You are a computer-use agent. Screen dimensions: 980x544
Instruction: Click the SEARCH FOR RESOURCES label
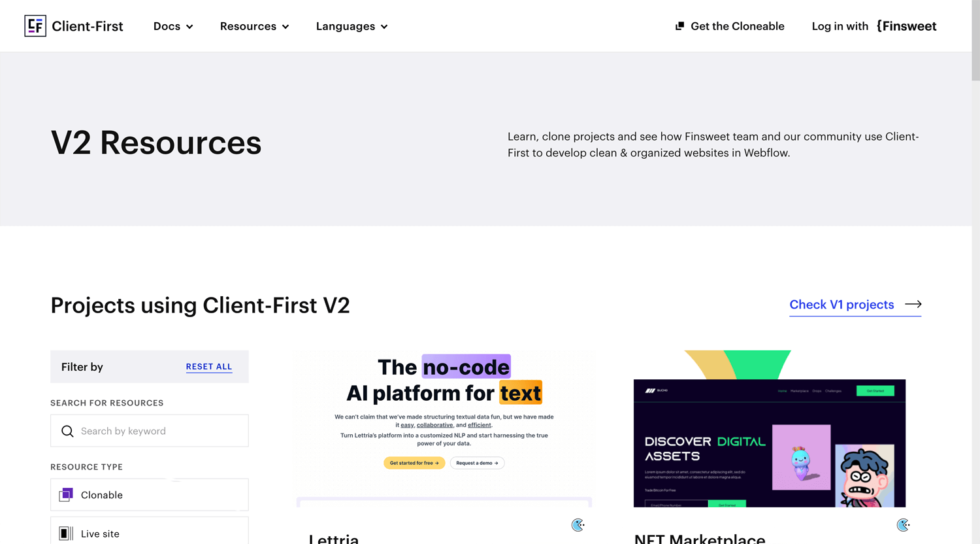pyautogui.click(x=107, y=403)
